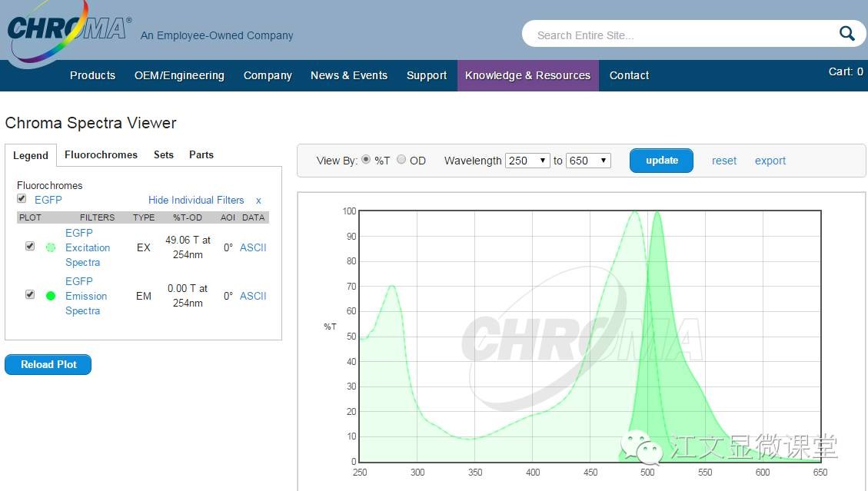
Task: Click the Chroma Spectra Viewer heading
Action: [91, 122]
